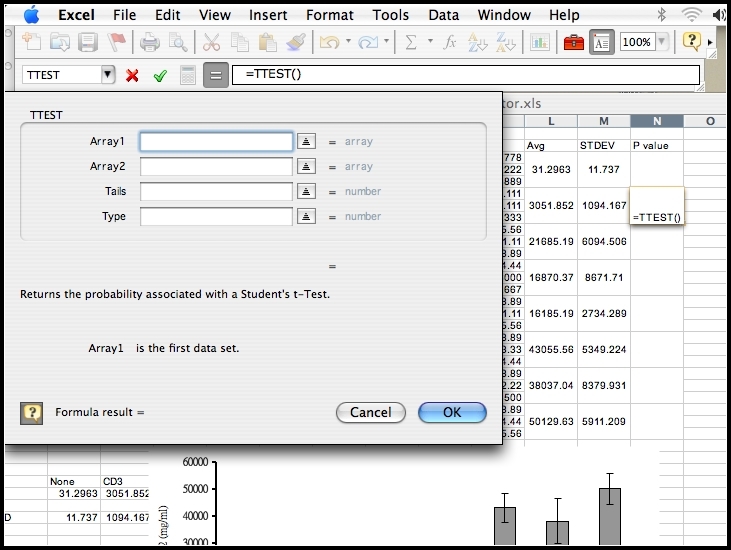Click the fx Paste Function icon

(x=449, y=42)
